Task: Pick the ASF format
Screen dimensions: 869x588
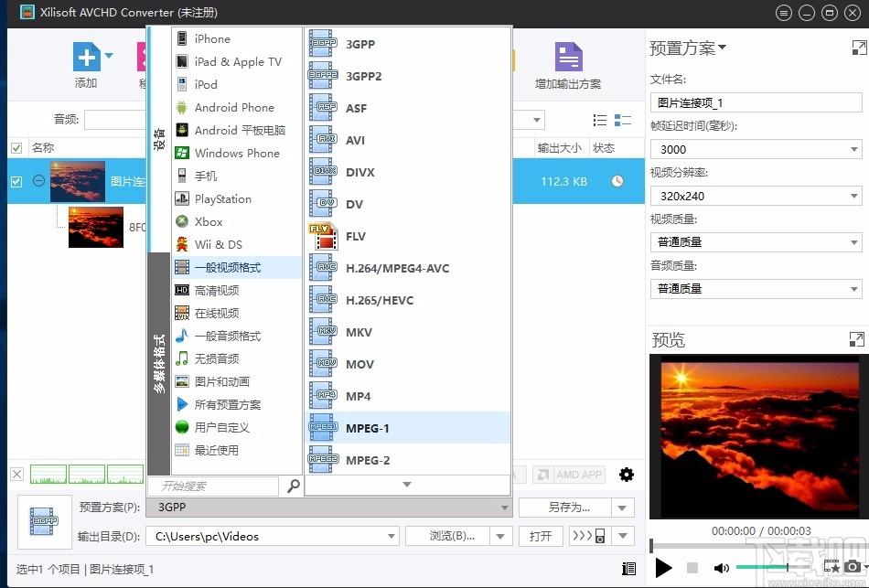Action: (407, 108)
